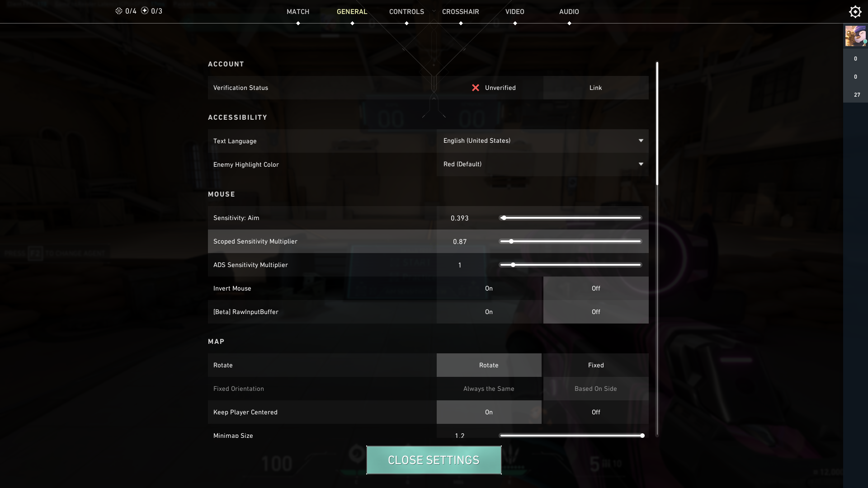This screenshot has height=488, width=868.
Task: Click the XP coin icon top left
Action: click(x=144, y=11)
